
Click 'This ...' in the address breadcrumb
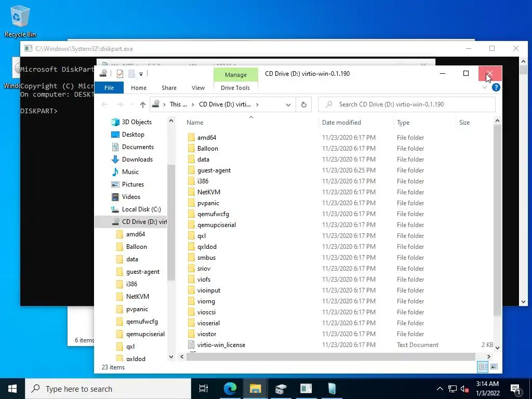(x=178, y=104)
